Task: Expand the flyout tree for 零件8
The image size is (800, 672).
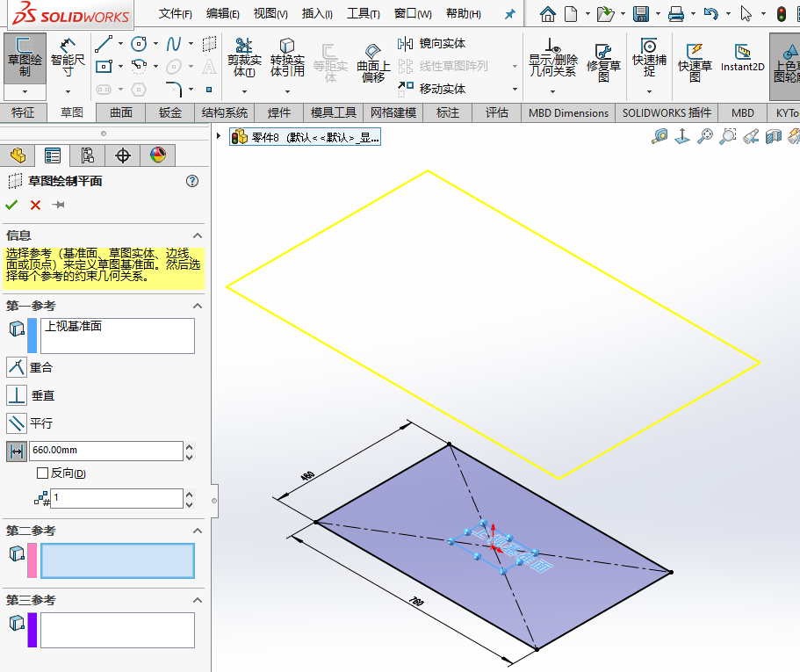Action: point(219,136)
